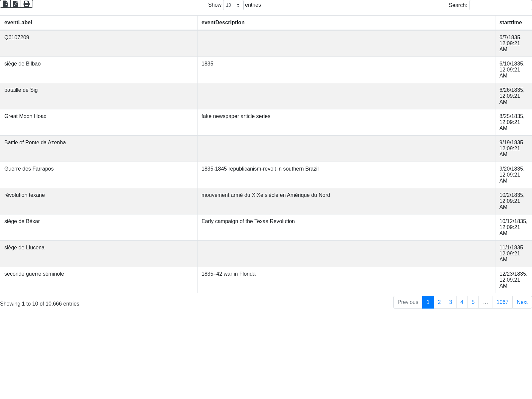This screenshot has width=532, height=399.
Task: Print the table using printer icon
Action: [x=27, y=4]
